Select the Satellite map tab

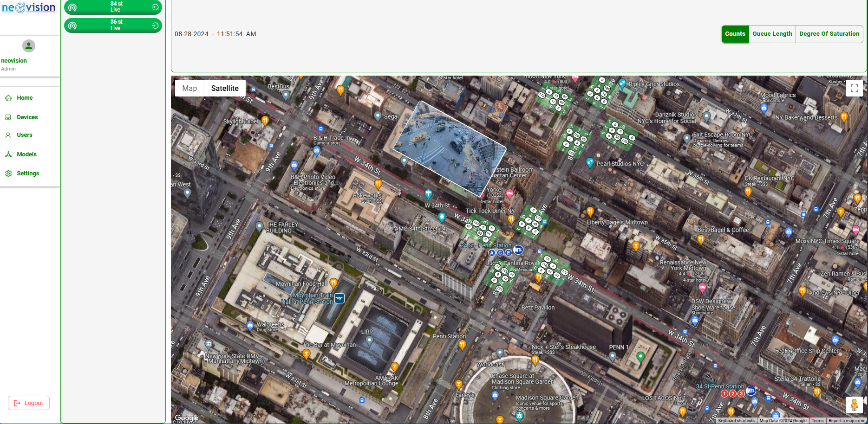tap(225, 88)
